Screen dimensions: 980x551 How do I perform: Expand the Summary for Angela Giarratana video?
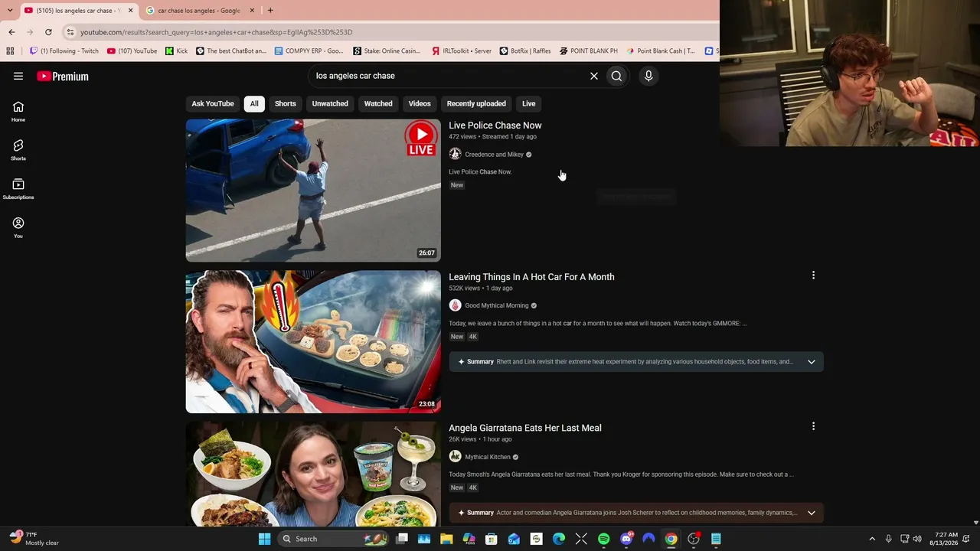(x=811, y=513)
